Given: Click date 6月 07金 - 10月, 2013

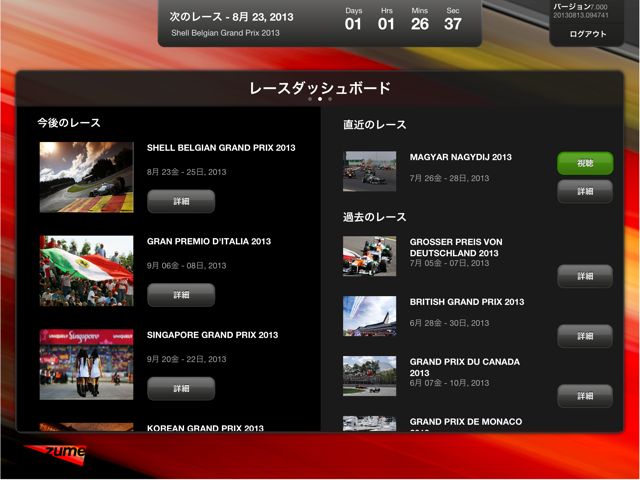Looking at the screenshot, I should (x=449, y=383).
